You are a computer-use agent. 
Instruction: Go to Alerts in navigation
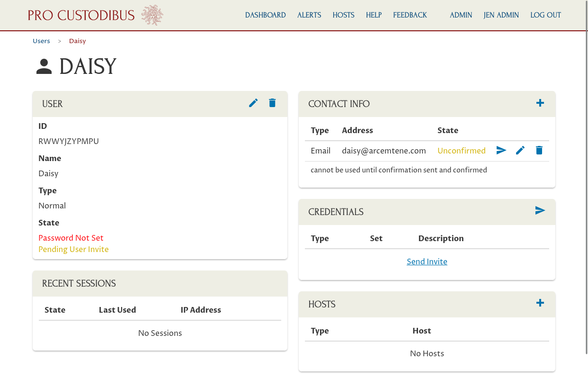click(309, 15)
